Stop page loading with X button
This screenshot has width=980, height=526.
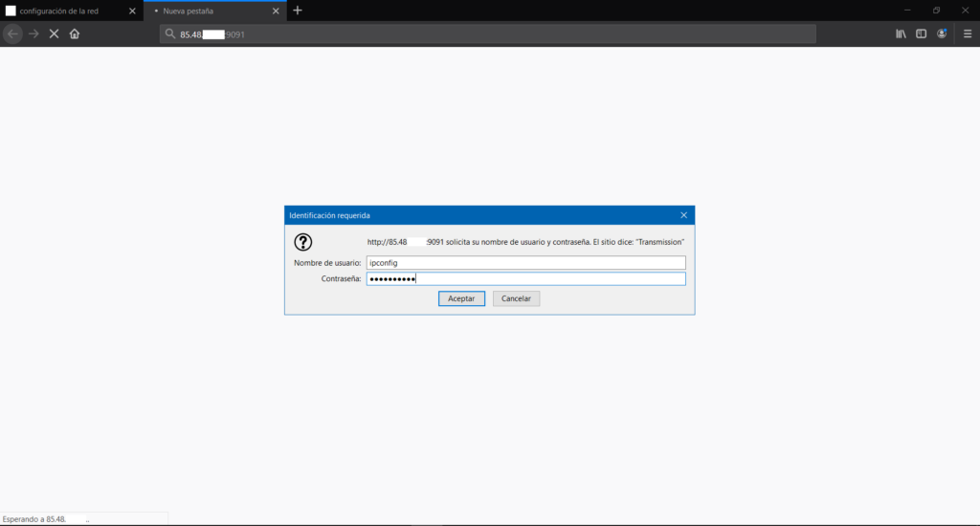tap(54, 33)
